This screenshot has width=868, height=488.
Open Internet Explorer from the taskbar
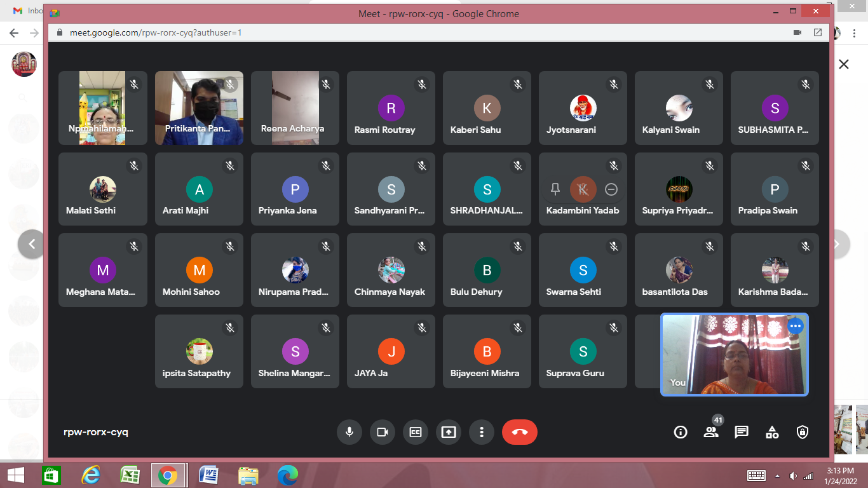pyautogui.click(x=91, y=475)
